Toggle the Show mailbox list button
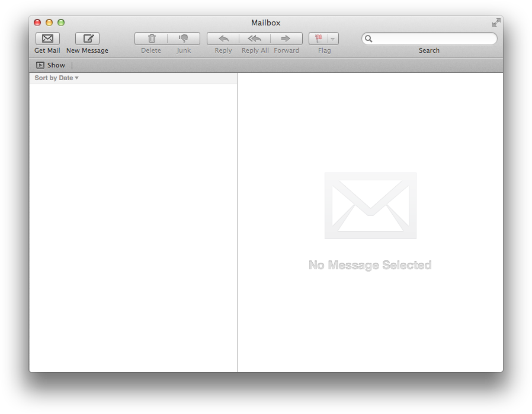This screenshot has height=414, width=532. tap(50, 65)
